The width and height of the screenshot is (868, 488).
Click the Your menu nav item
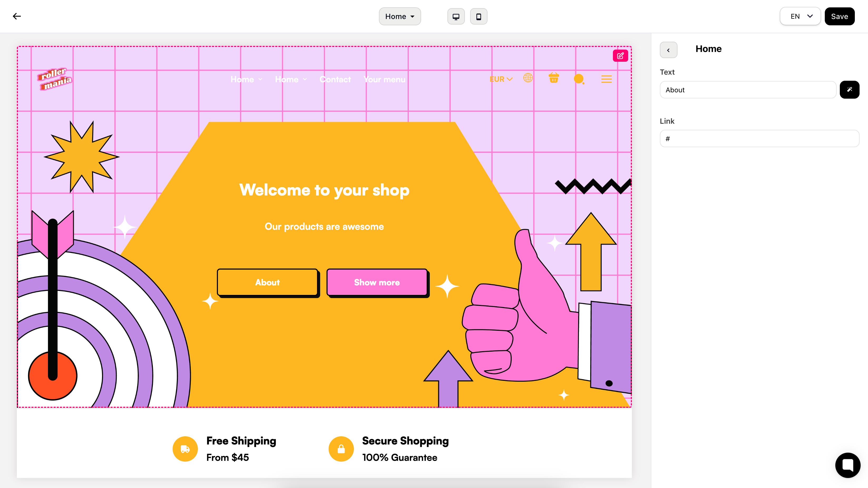384,80
